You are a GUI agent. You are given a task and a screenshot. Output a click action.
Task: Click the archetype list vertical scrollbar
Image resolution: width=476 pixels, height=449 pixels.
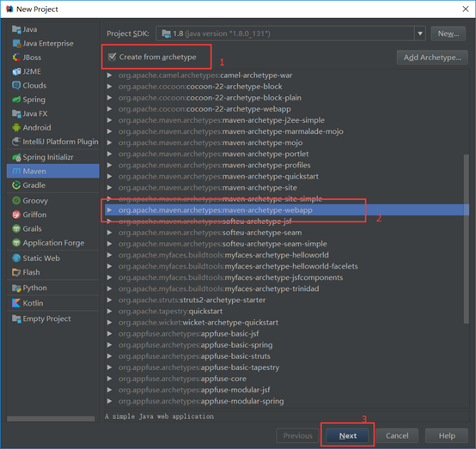coord(466,239)
